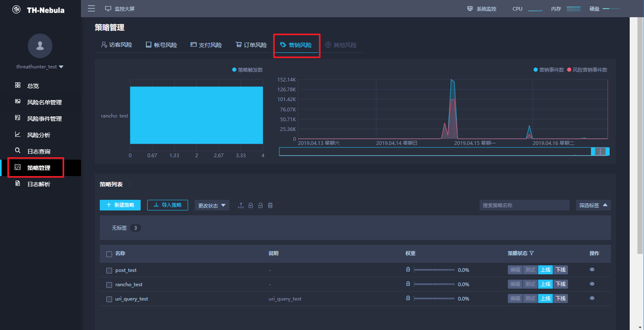This screenshot has width=644, height=330.
Task: Click the 监控大屏 monitor screen icon
Action: (108, 9)
